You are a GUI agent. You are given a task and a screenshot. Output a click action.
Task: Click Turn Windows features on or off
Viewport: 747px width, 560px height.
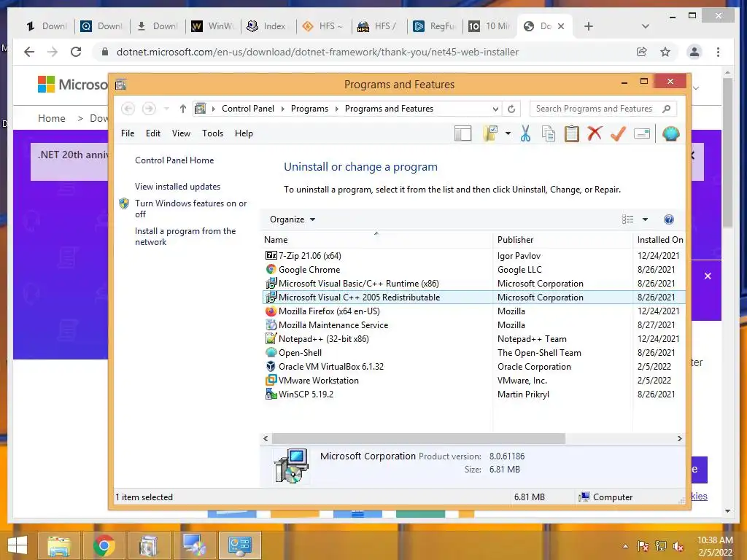coord(190,209)
